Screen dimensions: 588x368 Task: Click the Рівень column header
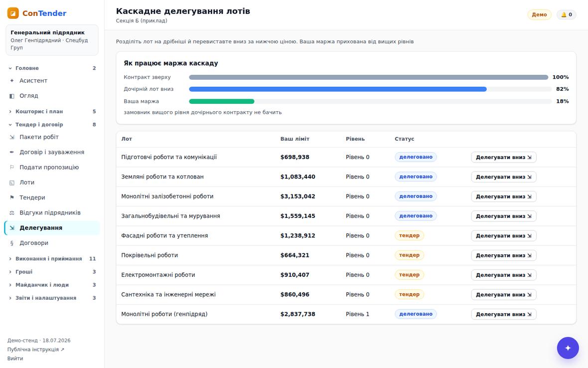[x=355, y=139]
